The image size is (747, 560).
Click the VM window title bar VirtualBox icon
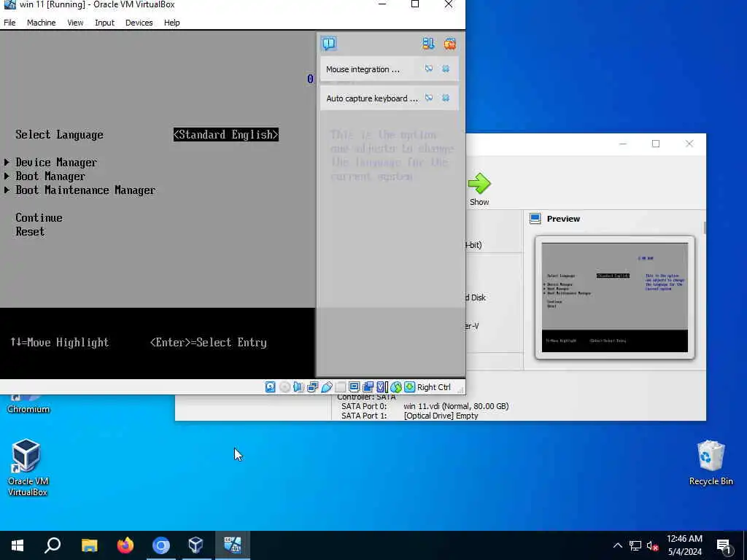pyautogui.click(x=9, y=5)
